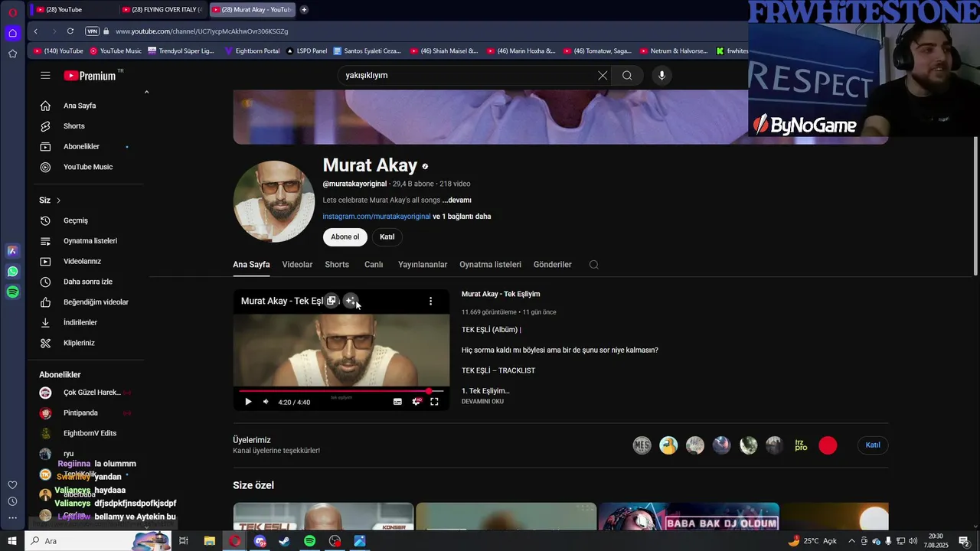980x551 pixels.
Task: Open the 've 1 bağlantı daha' links
Action: coord(462,217)
